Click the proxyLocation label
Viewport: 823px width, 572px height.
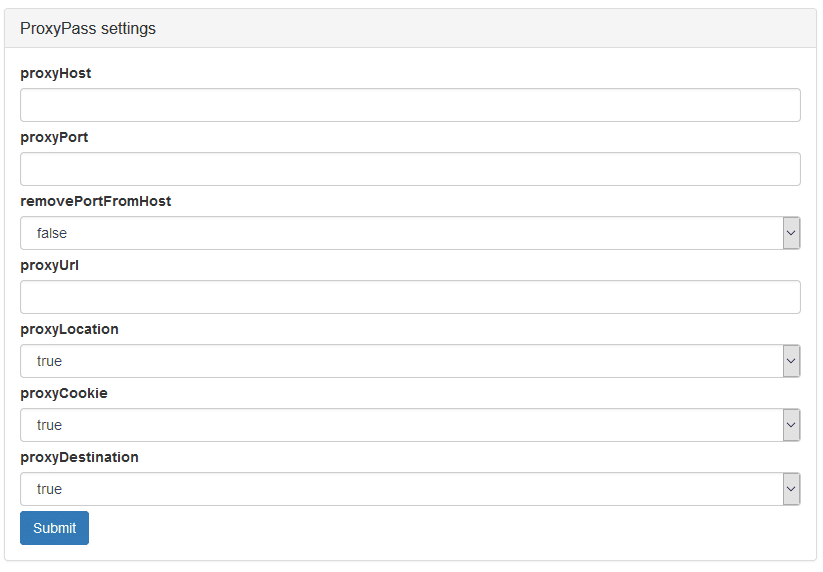pos(69,330)
